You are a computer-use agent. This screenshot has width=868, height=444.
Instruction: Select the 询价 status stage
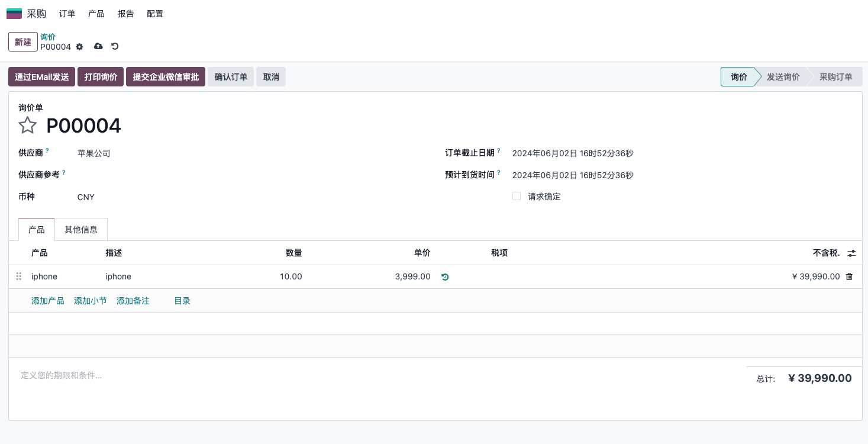tap(738, 77)
